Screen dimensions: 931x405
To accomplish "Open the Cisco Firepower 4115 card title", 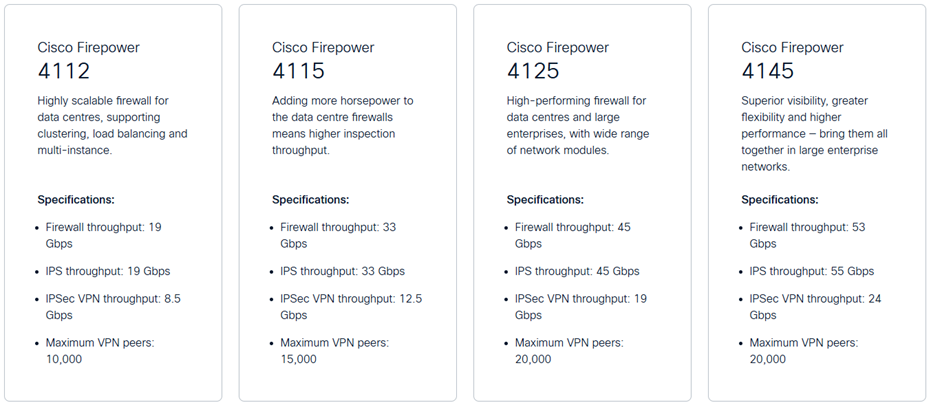I will 323,59.
